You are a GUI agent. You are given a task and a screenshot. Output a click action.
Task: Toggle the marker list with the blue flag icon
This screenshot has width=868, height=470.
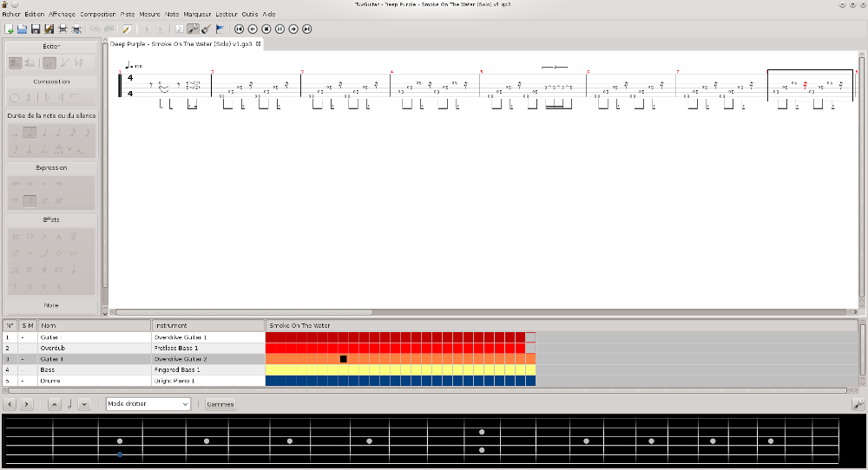click(220, 29)
